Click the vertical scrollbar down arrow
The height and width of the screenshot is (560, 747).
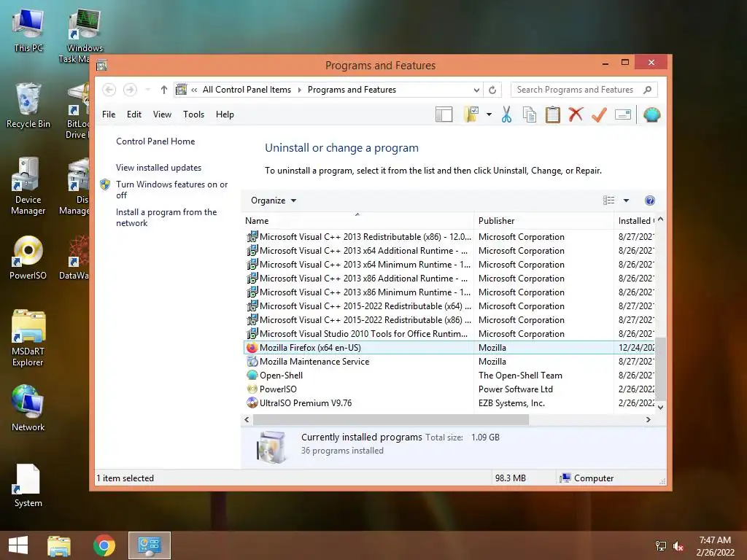(660, 407)
